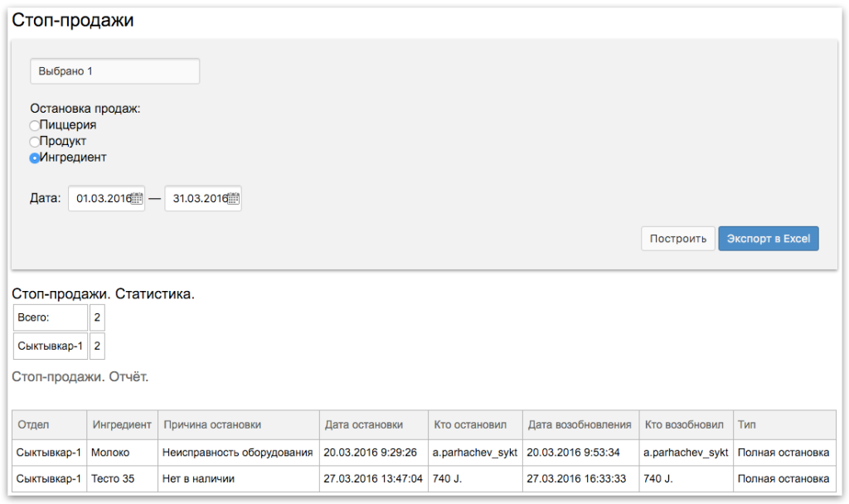849x504 pixels.
Task: Click Полная остановка in the Молоко row
Action: point(784,453)
